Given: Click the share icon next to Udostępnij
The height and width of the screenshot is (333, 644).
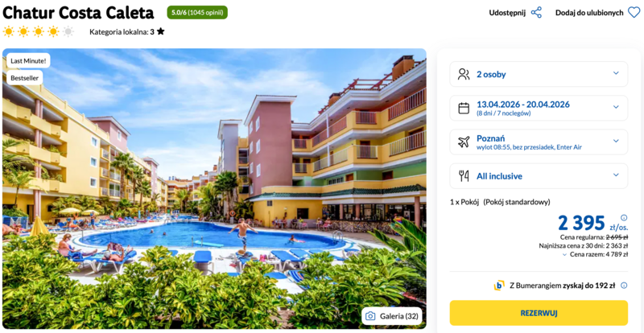Looking at the screenshot, I should pos(536,12).
